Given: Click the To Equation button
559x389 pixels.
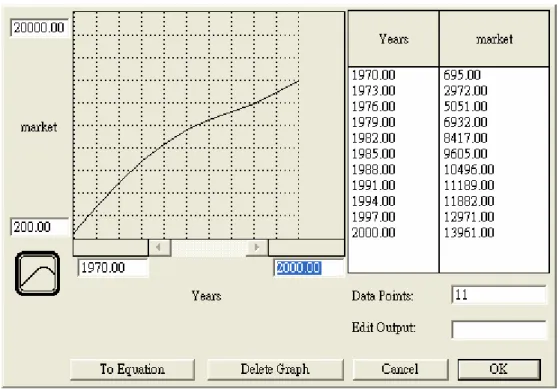Looking at the screenshot, I should (x=132, y=369).
